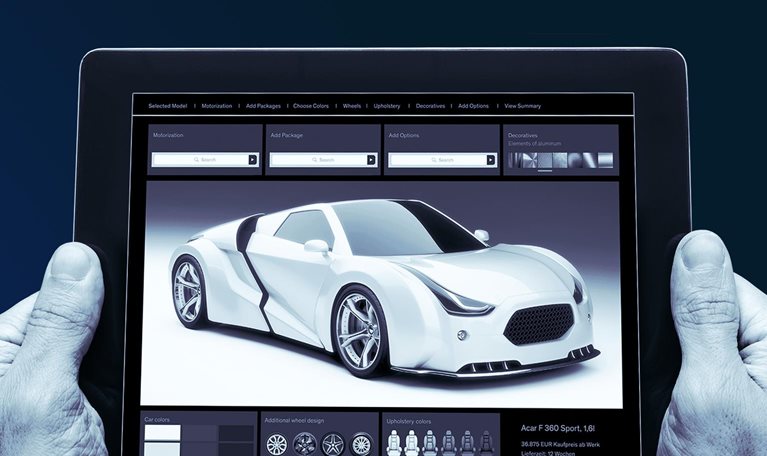Click the "Add Package" panel heading
This screenshot has width=767, height=456.
[x=287, y=135]
